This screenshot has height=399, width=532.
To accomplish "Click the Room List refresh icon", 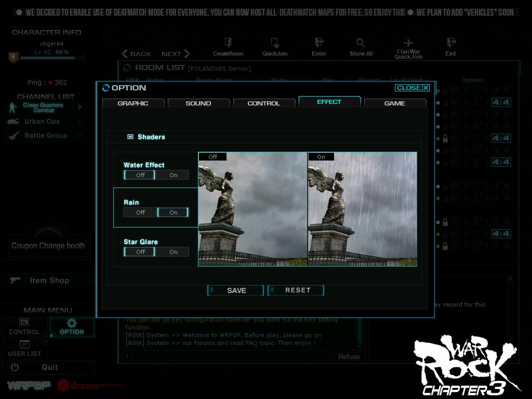I will click(127, 68).
